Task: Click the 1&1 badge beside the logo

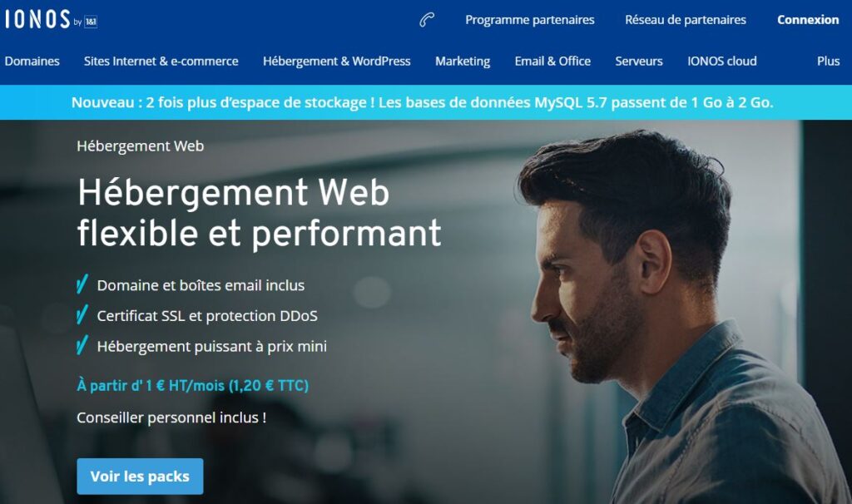Action: tap(91, 22)
